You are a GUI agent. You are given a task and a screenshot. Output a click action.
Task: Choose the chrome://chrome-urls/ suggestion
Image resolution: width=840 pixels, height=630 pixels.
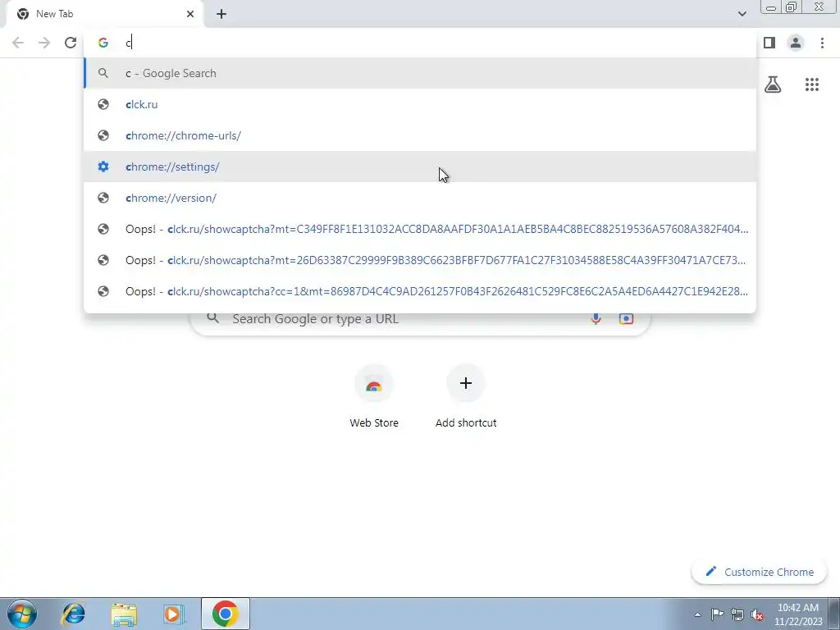click(420, 135)
